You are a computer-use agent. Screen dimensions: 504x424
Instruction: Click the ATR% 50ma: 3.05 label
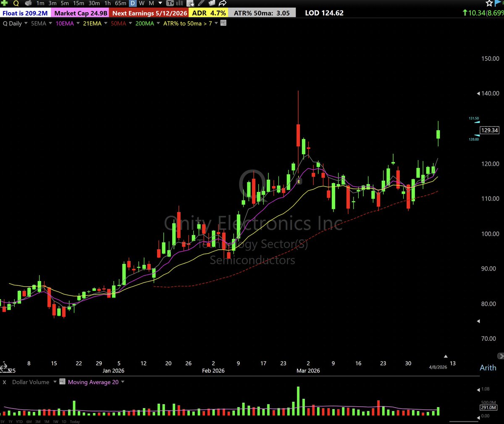coord(262,13)
